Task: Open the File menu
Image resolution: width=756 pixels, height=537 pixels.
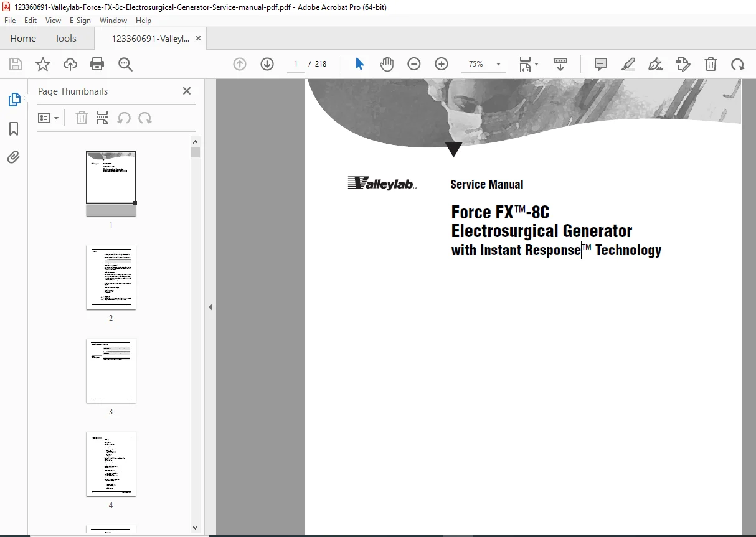Action: pos(10,21)
